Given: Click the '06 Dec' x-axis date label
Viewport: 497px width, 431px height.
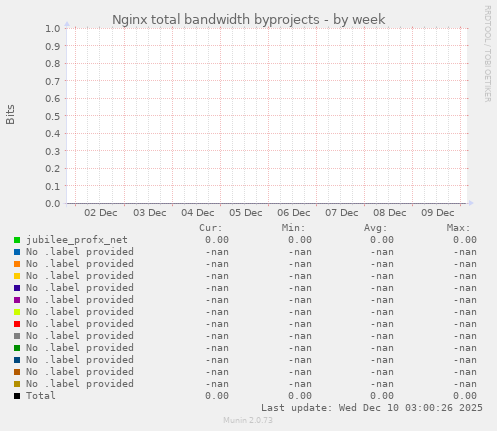Looking at the screenshot, I should (294, 213).
